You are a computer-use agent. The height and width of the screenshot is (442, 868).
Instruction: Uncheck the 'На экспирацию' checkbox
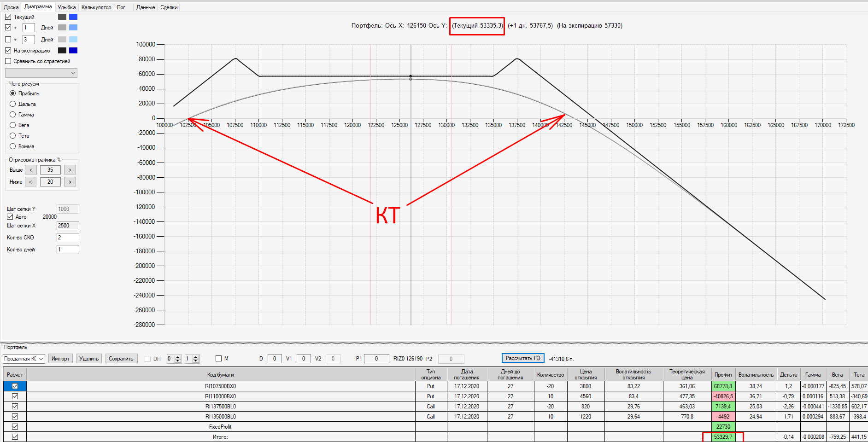coord(8,51)
